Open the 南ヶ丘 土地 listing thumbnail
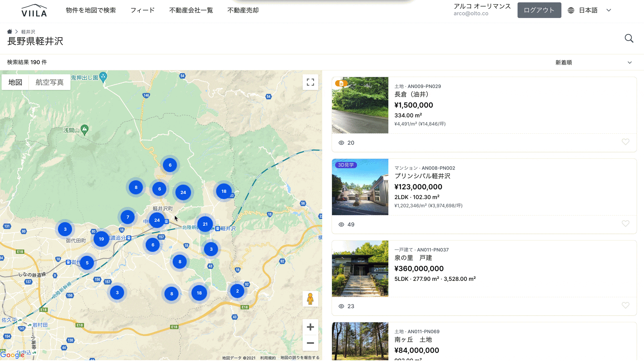644x361 pixels. pyautogui.click(x=360, y=341)
